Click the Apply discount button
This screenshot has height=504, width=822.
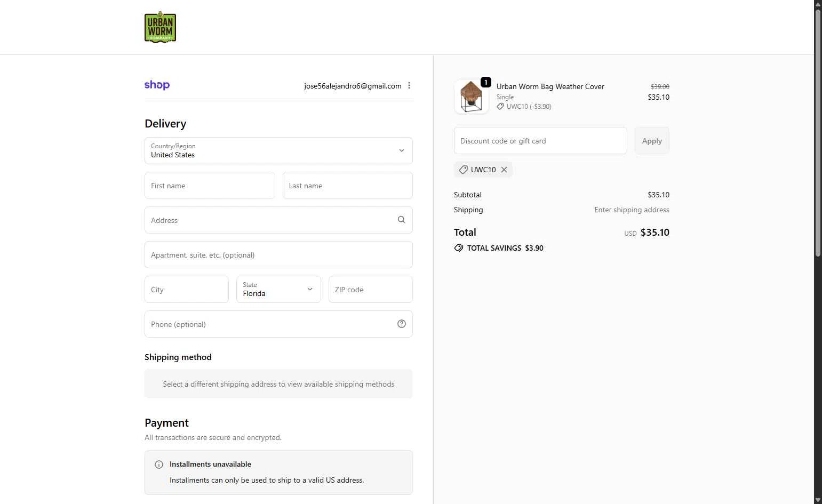tap(652, 141)
